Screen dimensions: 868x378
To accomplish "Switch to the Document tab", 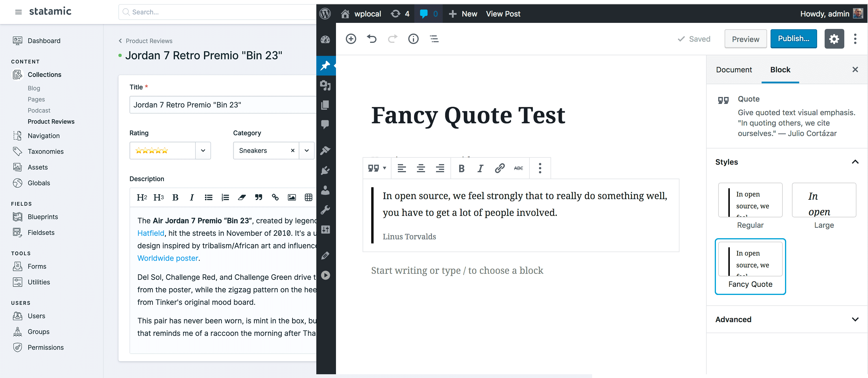I will click(734, 69).
